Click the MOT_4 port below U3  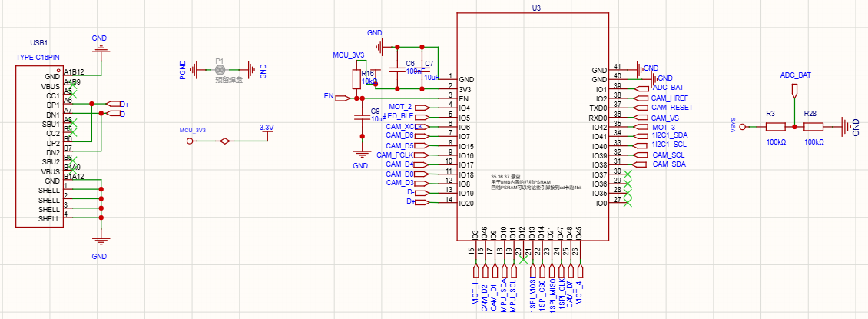580,271
